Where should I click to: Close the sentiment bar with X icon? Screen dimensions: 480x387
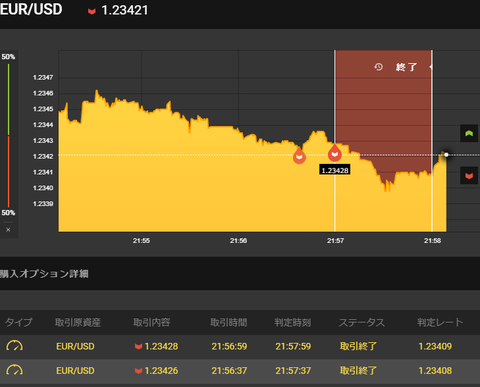click(x=8, y=230)
